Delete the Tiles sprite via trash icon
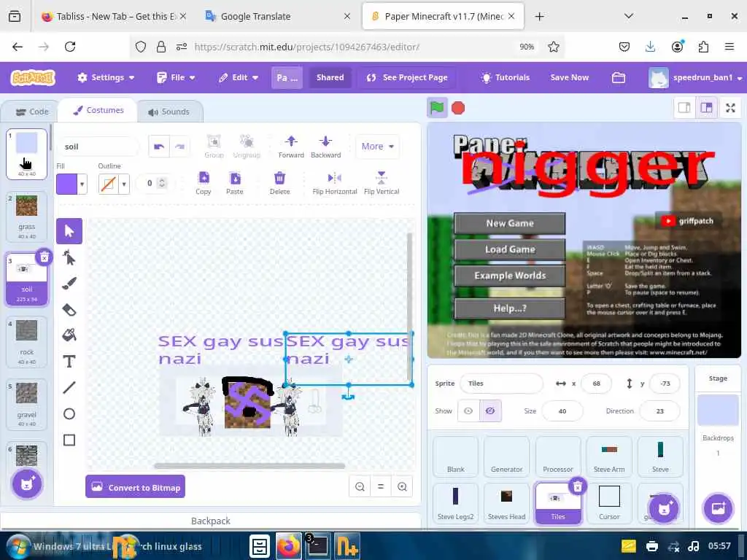Viewport: 747px width, 560px height. tap(578, 486)
